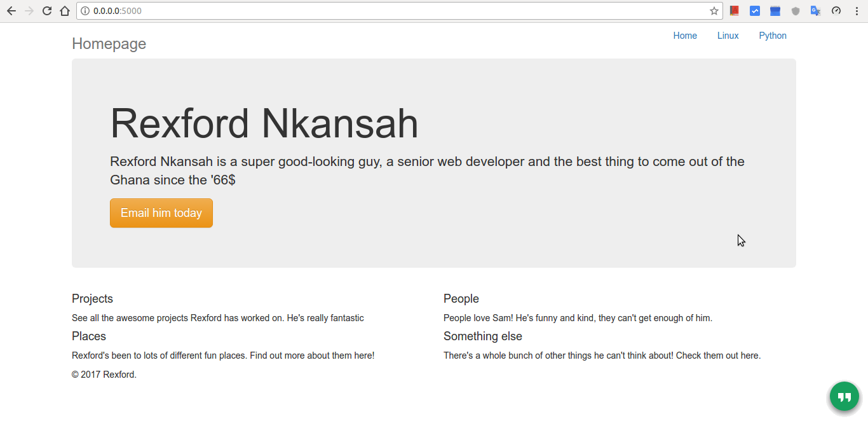Open the Google Translate extension

816,11
